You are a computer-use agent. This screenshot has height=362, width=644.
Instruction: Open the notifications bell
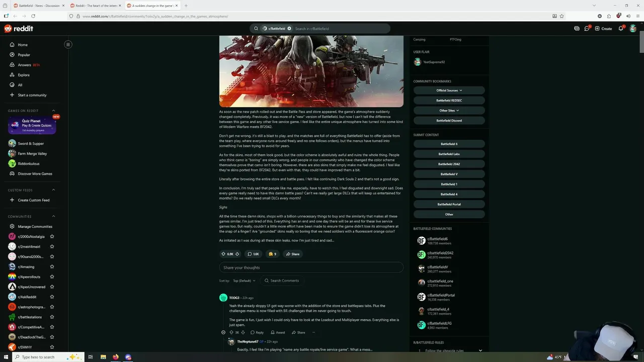click(621, 29)
